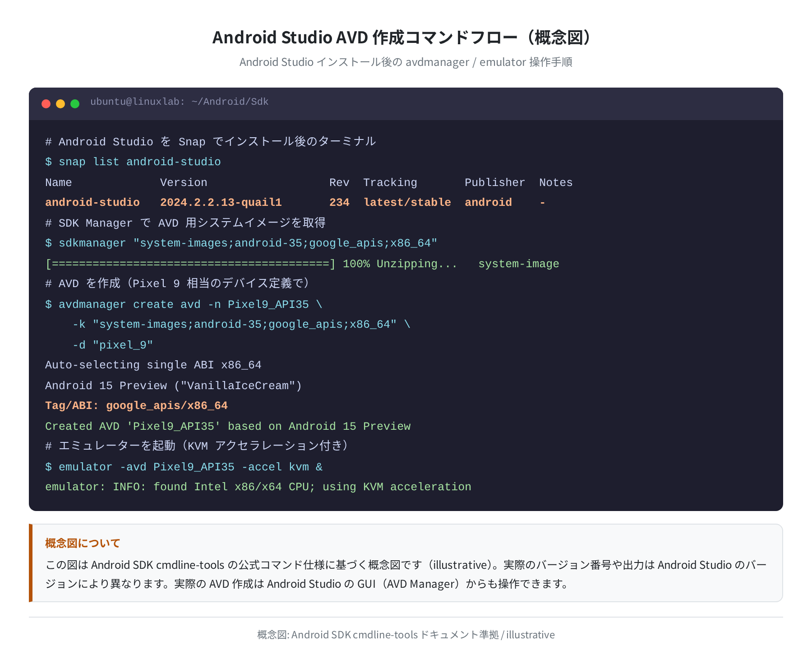Click the page title Android Studio AVD 作成コマンドフロー
This screenshot has height=660, width=812.
(x=401, y=37)
